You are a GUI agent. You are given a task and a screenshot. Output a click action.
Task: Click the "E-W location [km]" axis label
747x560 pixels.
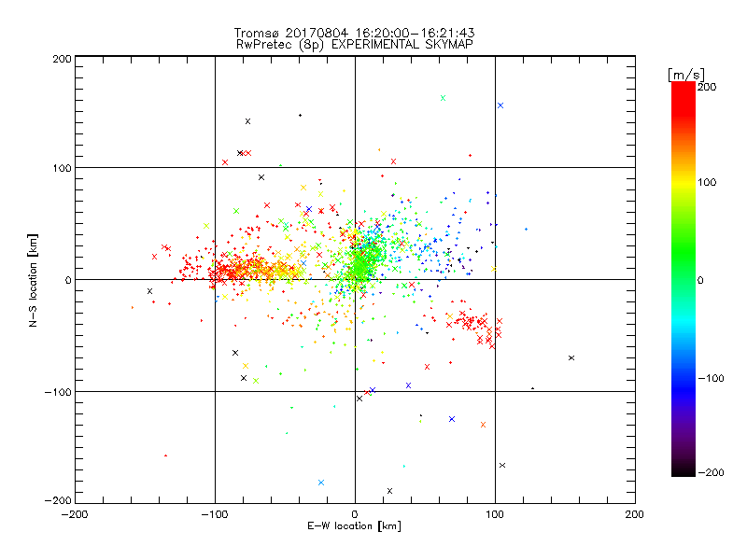354,526
